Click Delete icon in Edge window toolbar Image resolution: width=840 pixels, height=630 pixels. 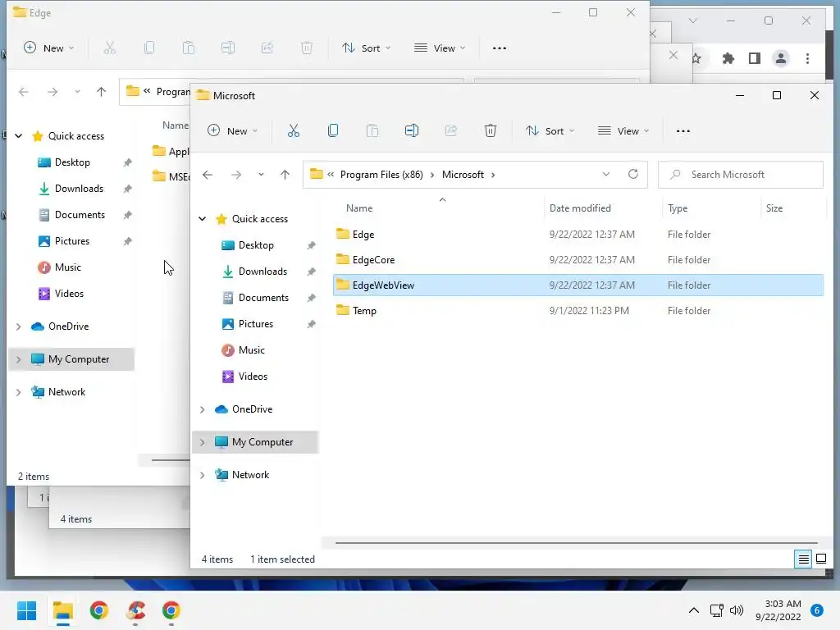(307, 48)
